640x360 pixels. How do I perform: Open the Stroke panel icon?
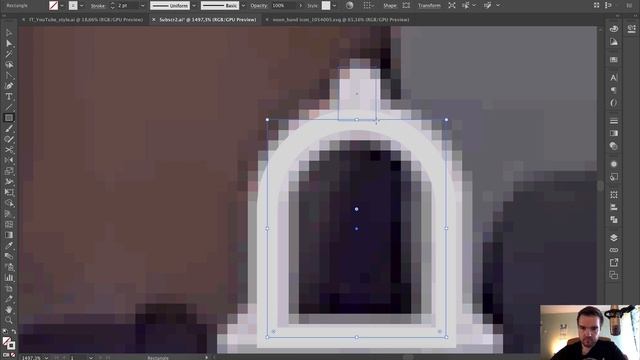pyautogui.click(x=613, y=121)
